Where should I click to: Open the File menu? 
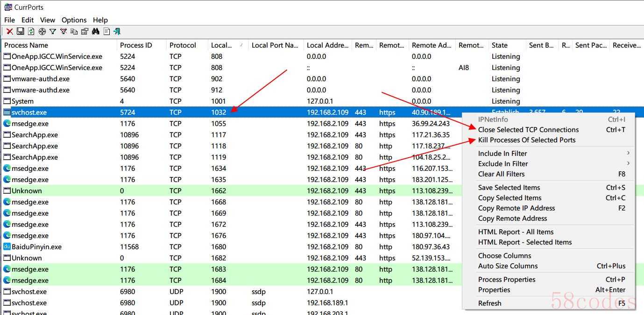pos(9,20)
